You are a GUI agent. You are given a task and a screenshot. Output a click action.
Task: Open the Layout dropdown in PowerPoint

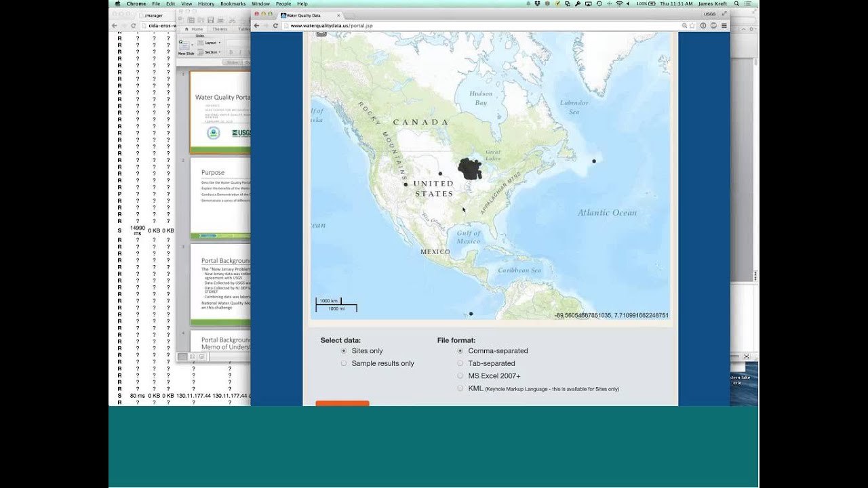point(208,43)
